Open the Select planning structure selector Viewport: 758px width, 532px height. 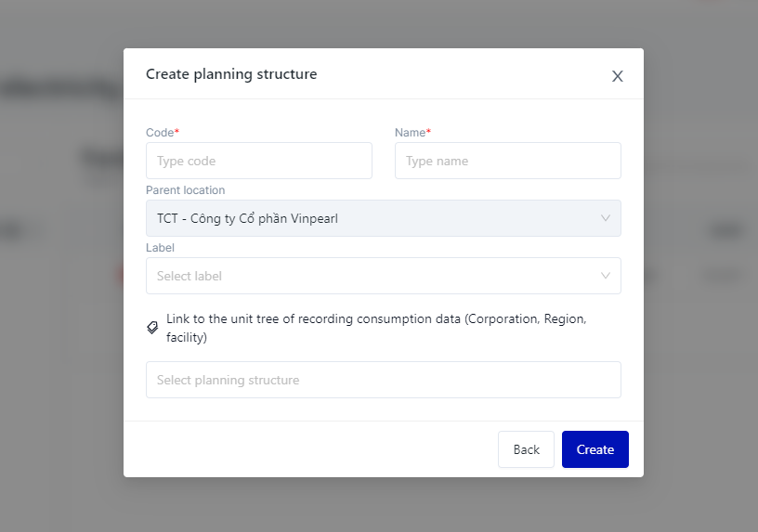point(383,380)
